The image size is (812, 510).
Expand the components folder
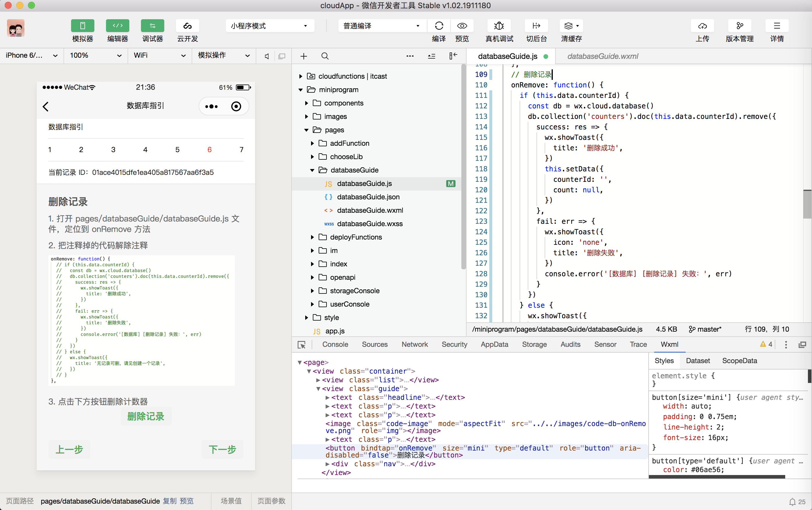point(334,103)
